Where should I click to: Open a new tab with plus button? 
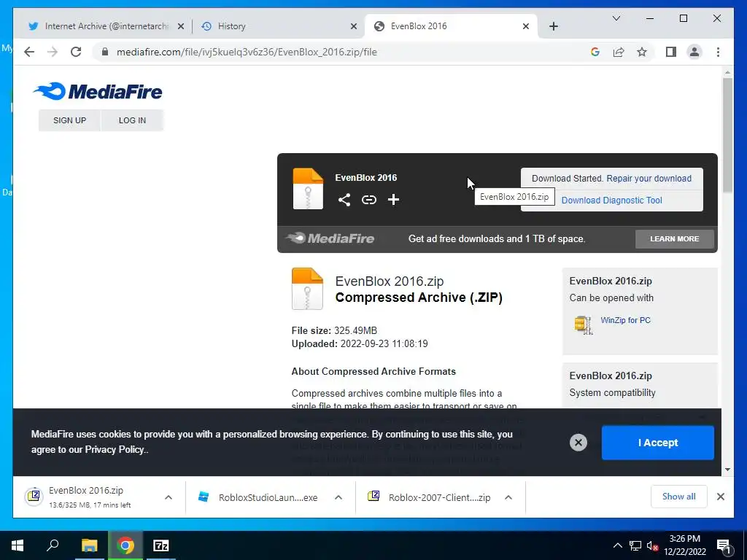553,26
